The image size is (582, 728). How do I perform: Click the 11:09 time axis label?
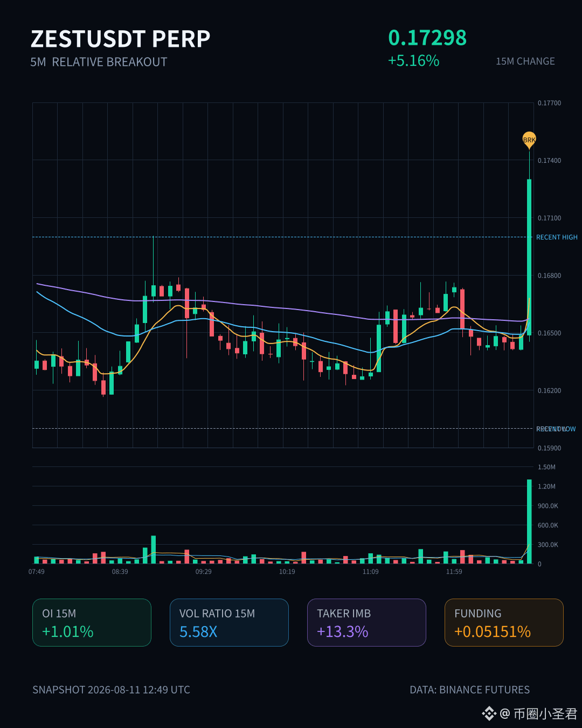(x=371, y=572)
